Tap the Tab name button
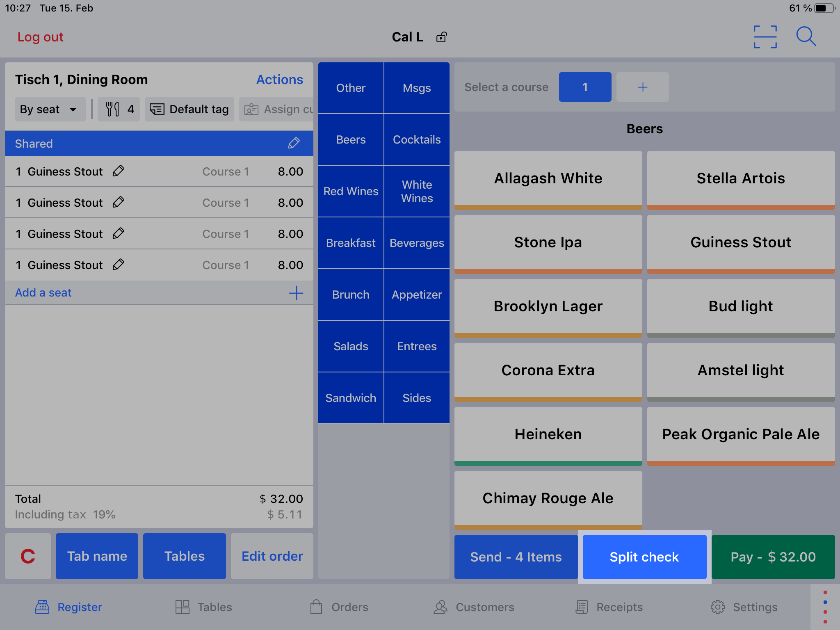 point(97,556)
